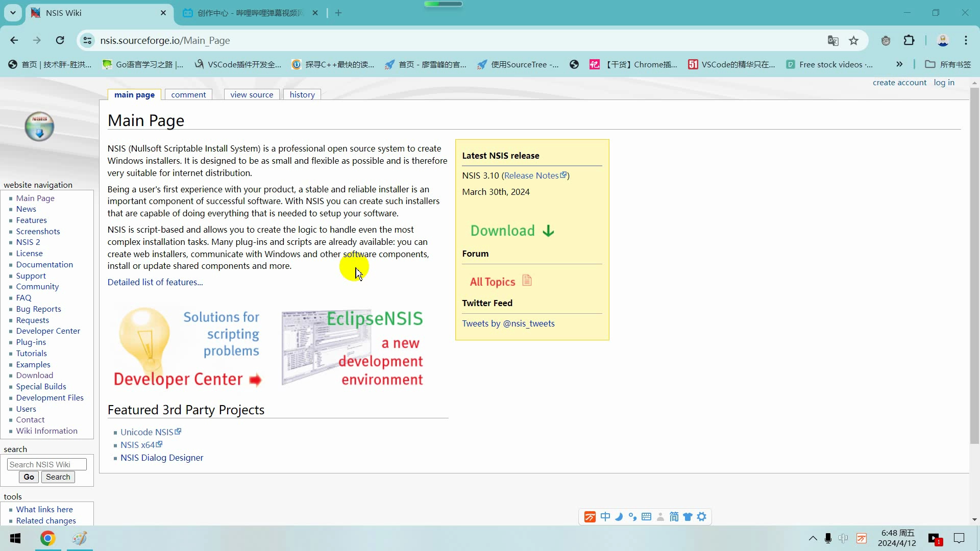Open Detailed list of features link
980x551 pixels.
coord(155,282)
